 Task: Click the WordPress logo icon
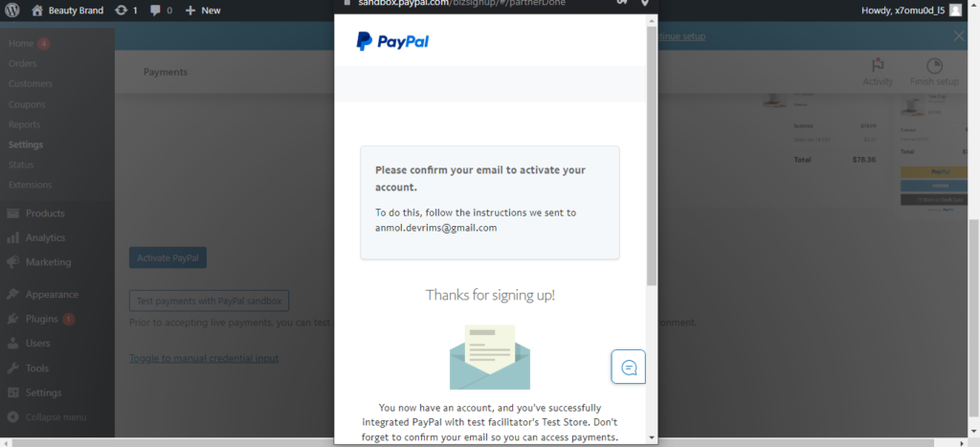[11, 10]
